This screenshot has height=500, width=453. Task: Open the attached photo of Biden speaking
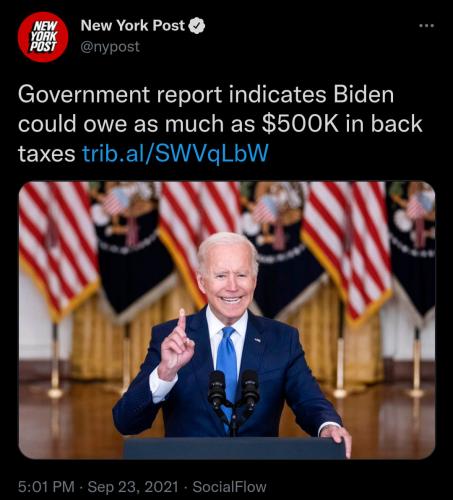pyautogui.click(x=227, y=320)
